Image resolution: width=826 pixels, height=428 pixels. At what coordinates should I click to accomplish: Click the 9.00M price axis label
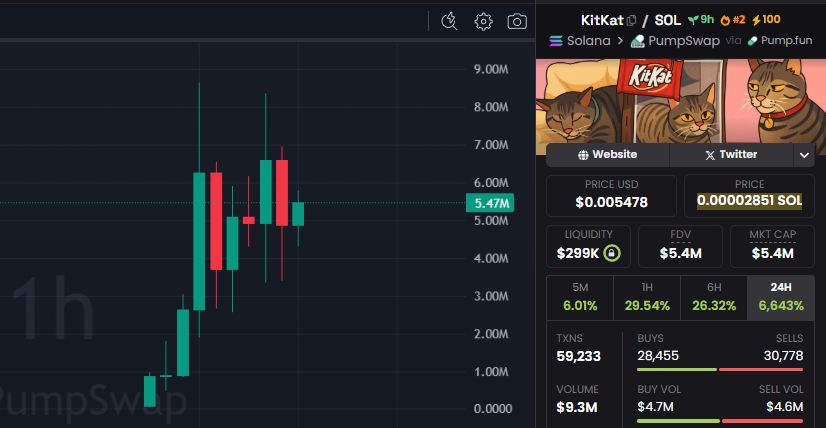(x=491, y=69)
